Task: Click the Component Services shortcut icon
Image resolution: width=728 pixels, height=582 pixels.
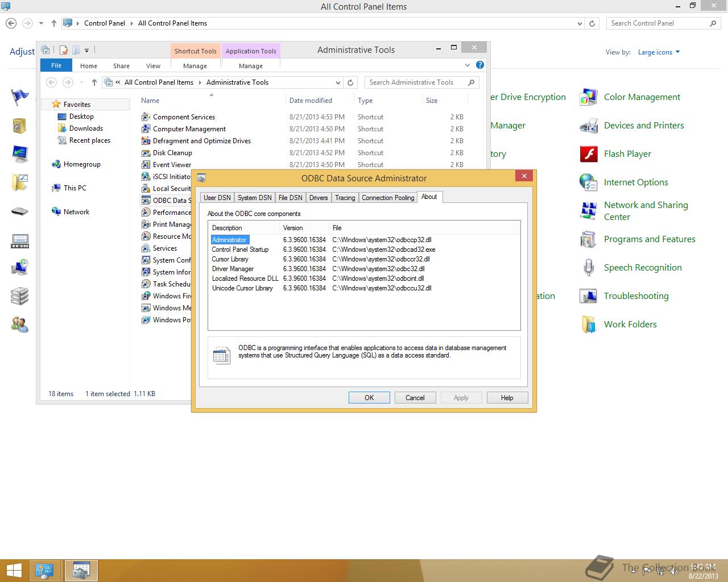Action: pos(146,117)
